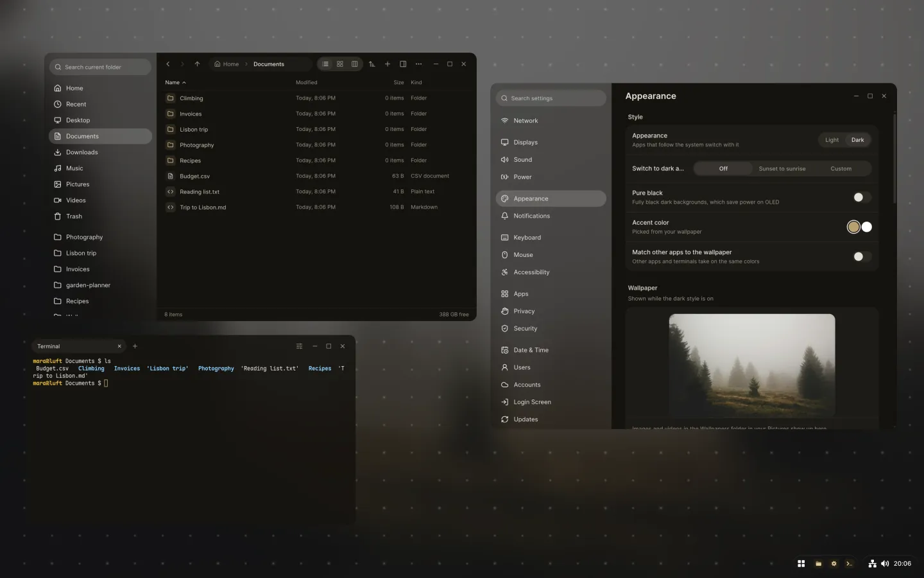Click the network icon in the system tray
The width and height of the screenshot is (924, 578).
point(873,564)
